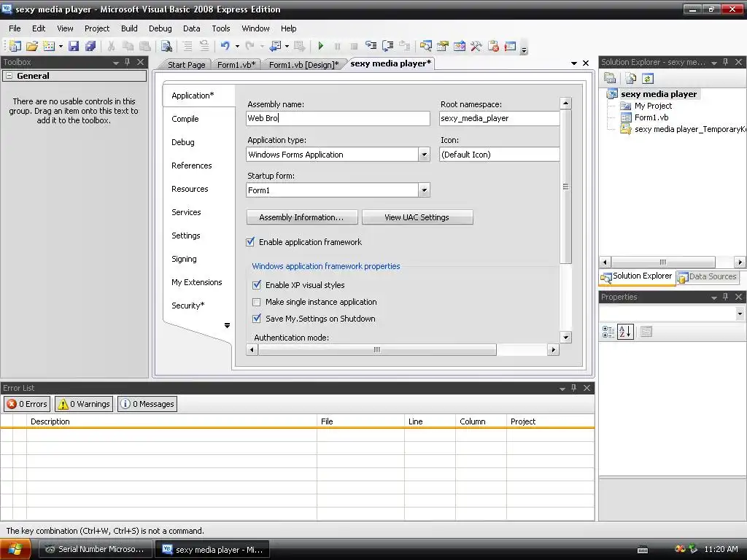Uncheck Save My.Settings on Shutdown
This screenshot has width=747, height=560.
[257, 319]
